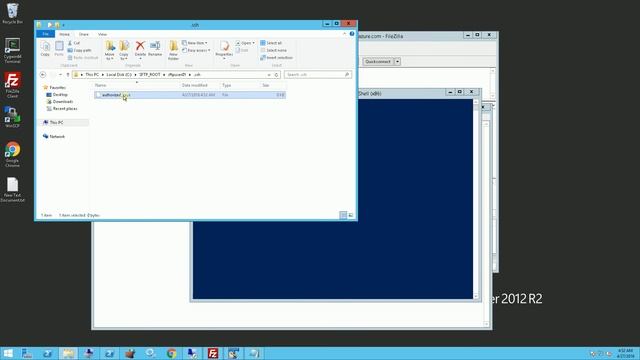The image size is (640, 360).
Task: Open the recent locations dropdown arrow
Action: coord(60,75)
